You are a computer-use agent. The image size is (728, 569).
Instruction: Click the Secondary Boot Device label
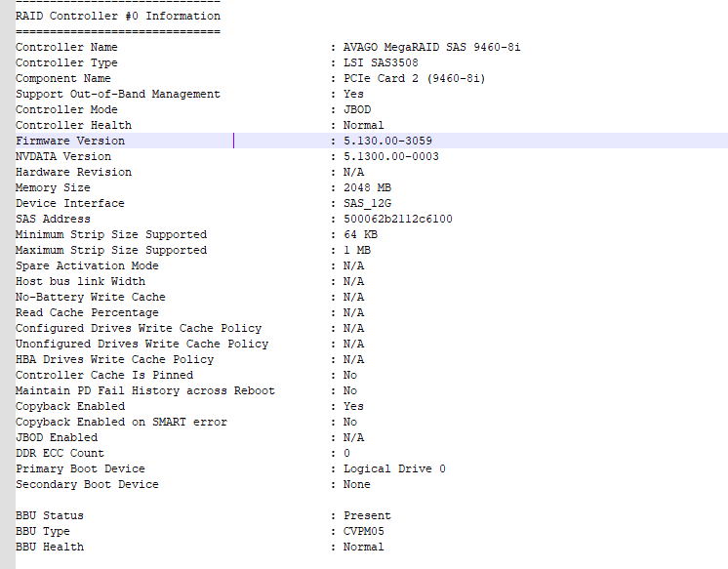click(87, 484)
